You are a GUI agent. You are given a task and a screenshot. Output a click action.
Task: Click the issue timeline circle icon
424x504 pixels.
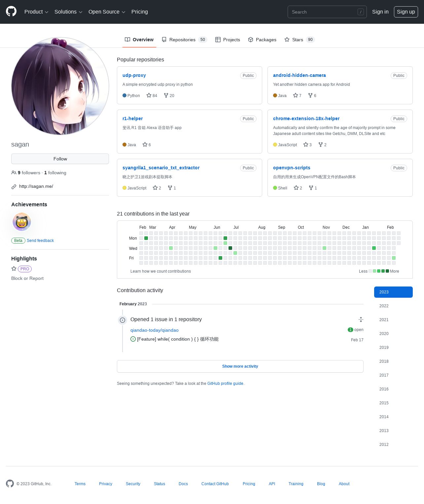point(123,320)
